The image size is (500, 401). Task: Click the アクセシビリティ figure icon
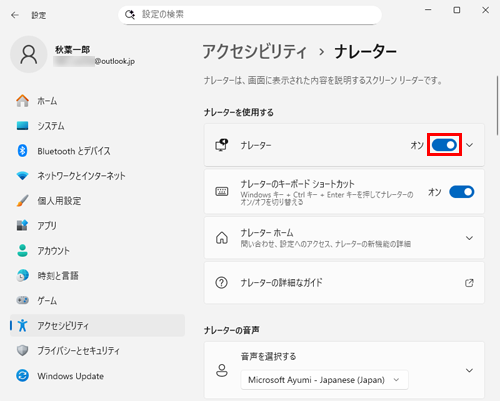click(x=22, y=325)
